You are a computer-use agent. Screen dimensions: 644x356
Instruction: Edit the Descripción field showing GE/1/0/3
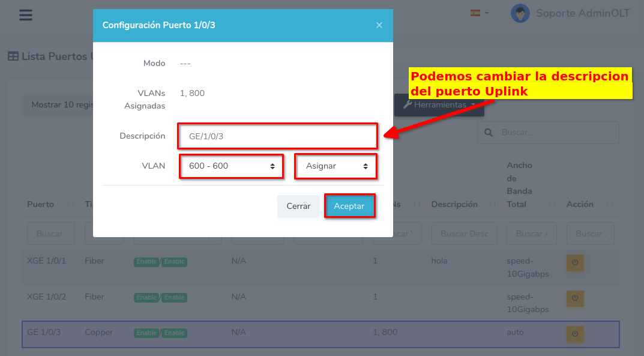click(x=278, y=136)
